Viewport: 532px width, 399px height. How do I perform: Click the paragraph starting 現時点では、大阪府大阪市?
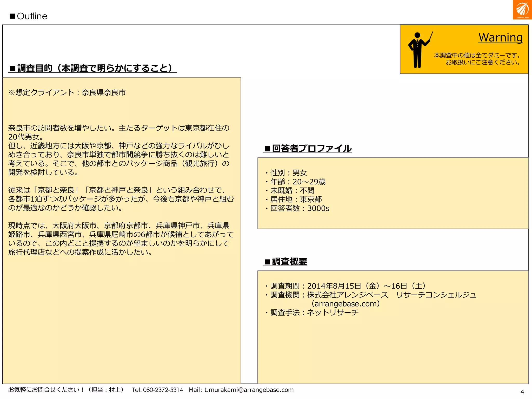click(121, 239)
